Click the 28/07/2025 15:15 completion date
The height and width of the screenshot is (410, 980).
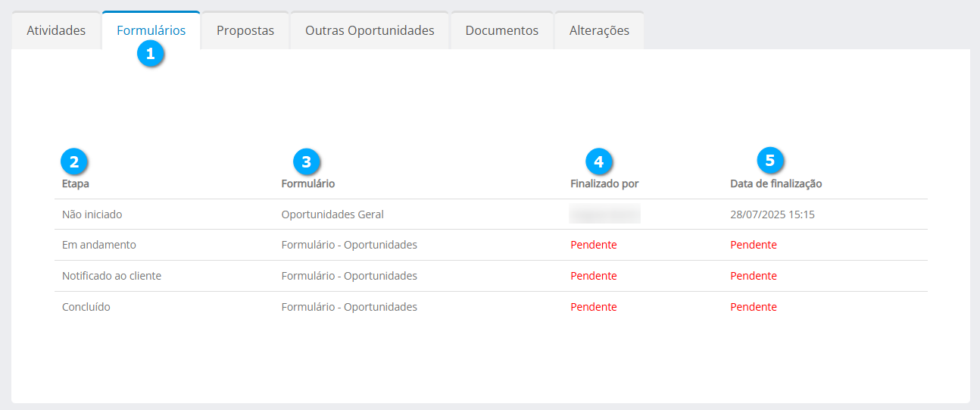772,214
